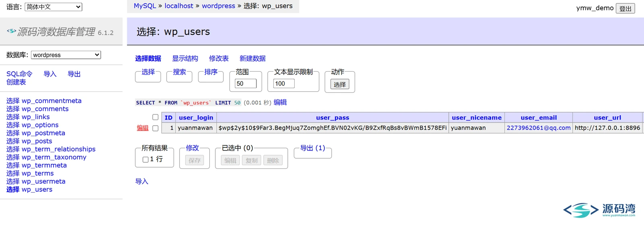Click the user_pass hash cell
Viewport: 644px width, 226px height.
(x=332, y=128)
